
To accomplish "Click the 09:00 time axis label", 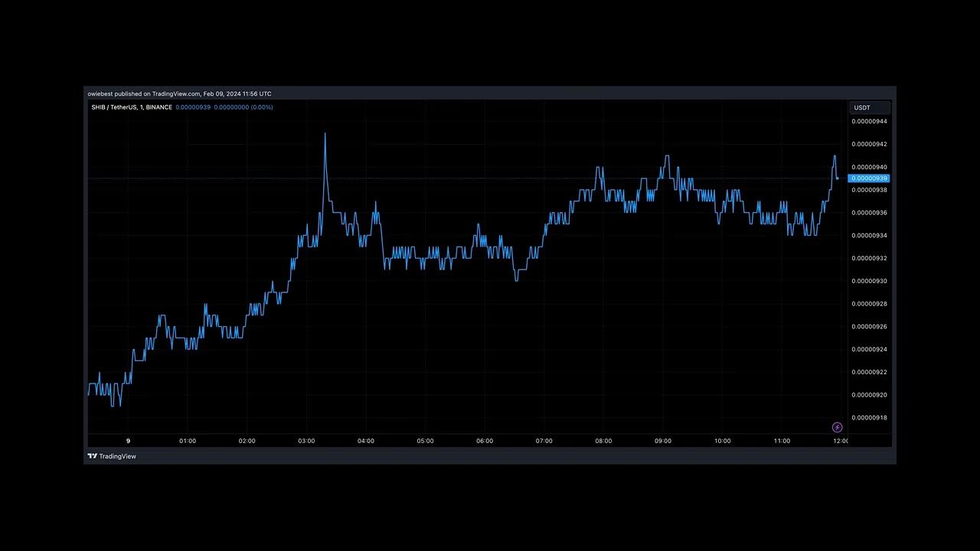I will click(663, 441).
